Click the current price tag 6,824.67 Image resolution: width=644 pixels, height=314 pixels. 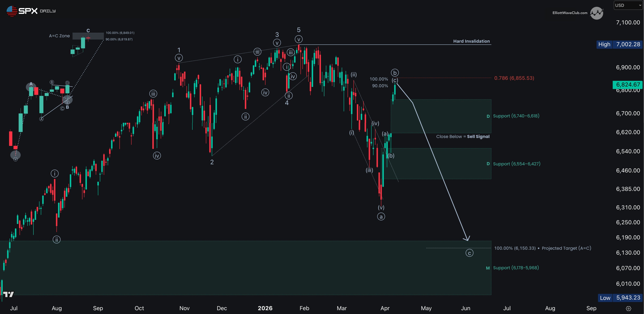point(627,85)
